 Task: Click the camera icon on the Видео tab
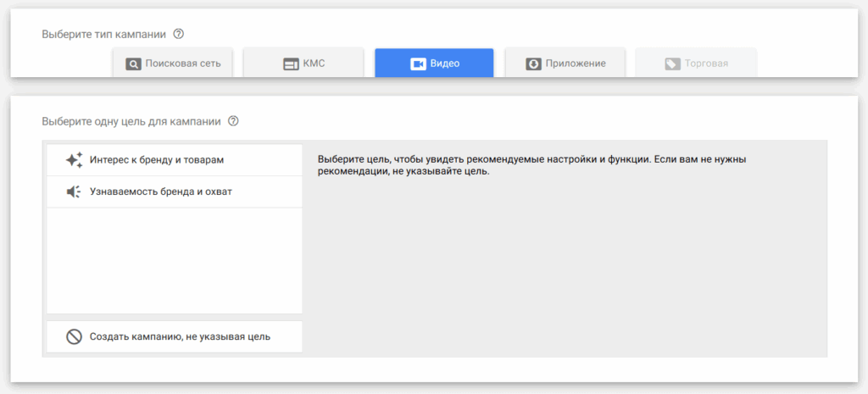pyautogui.click(x=417, y=64)
